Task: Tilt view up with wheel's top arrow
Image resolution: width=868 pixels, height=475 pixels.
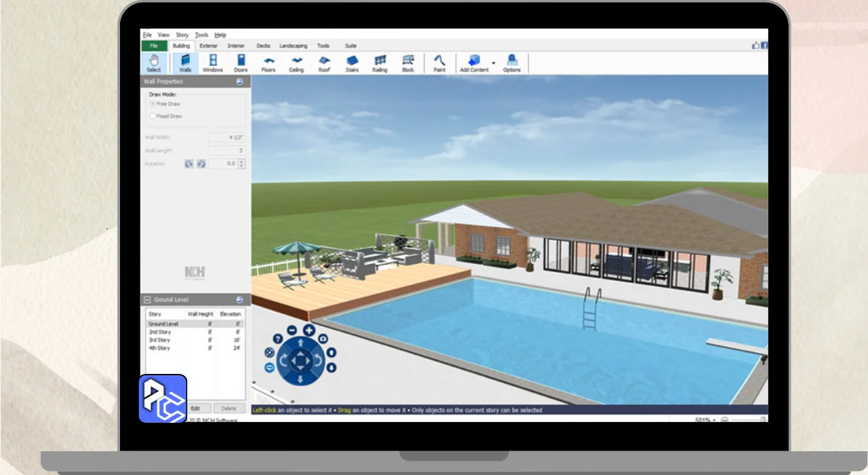Action: pos(300,343)
